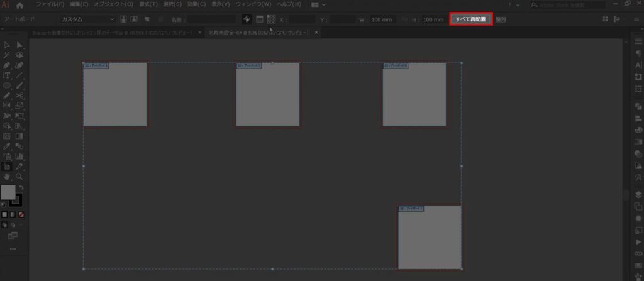The image size is (644, 281).
Task: Click the Fill color swatch
Action: pos(8,192)
